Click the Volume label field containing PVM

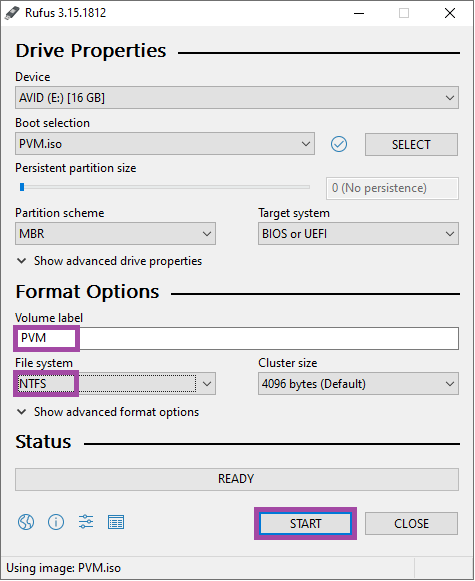coord(237,338)
